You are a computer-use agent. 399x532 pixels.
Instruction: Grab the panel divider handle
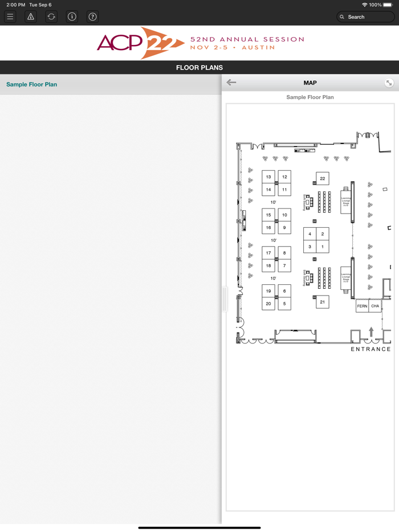pos(225,299)
